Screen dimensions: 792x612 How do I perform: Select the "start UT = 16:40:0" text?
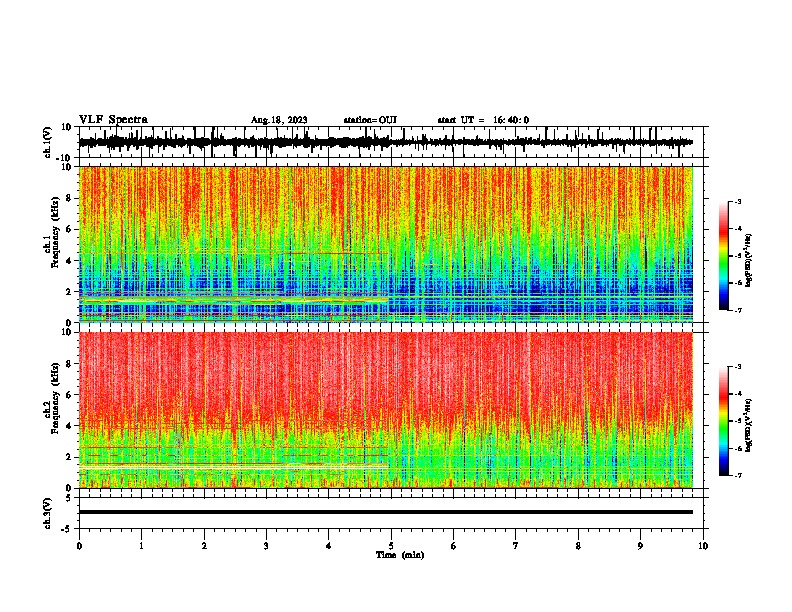tap(483, 120)
